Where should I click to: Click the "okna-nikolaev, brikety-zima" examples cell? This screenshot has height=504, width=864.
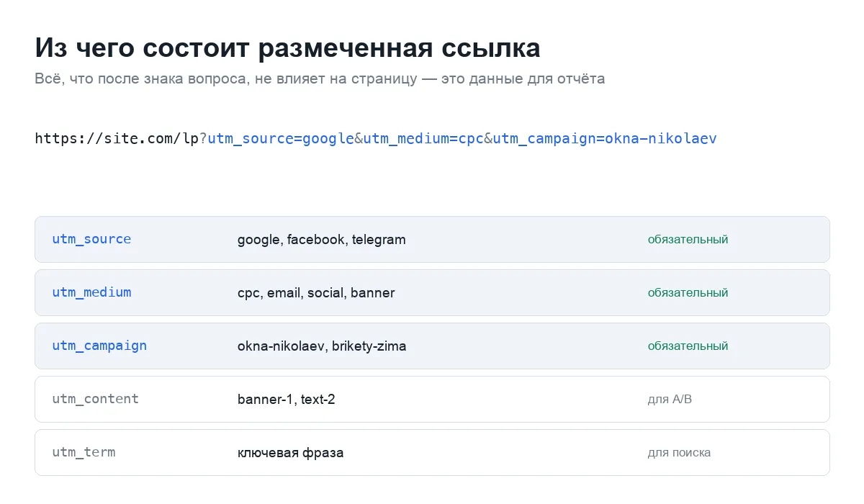pyautogui.click(x=322, y=346)
